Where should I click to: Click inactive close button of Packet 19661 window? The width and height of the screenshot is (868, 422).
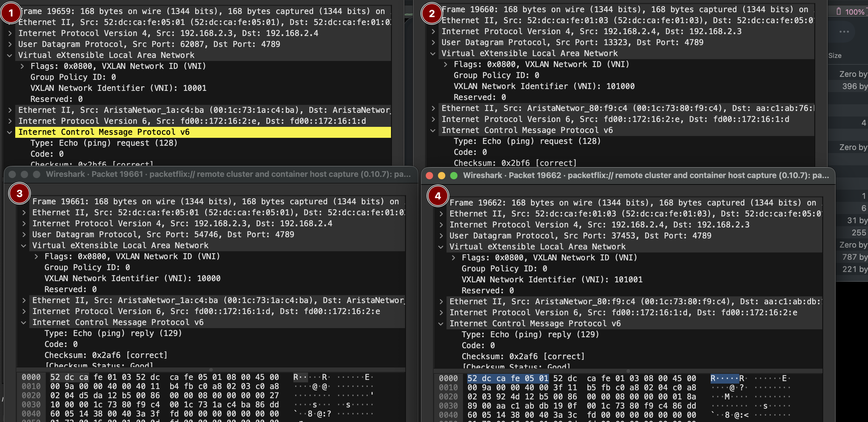pyautogui.click(x=13, y=174)
